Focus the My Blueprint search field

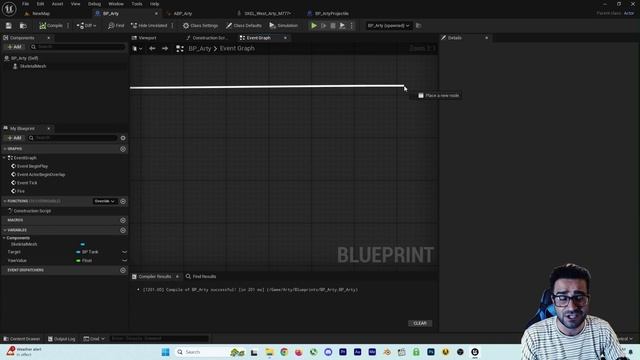tap(73, 138)
